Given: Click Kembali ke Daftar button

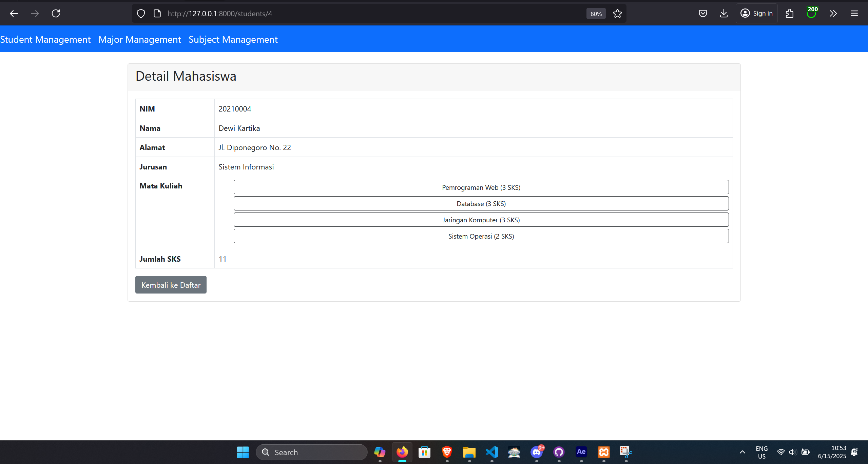Looking at the screenshot, I should click(x=171, y=285).
